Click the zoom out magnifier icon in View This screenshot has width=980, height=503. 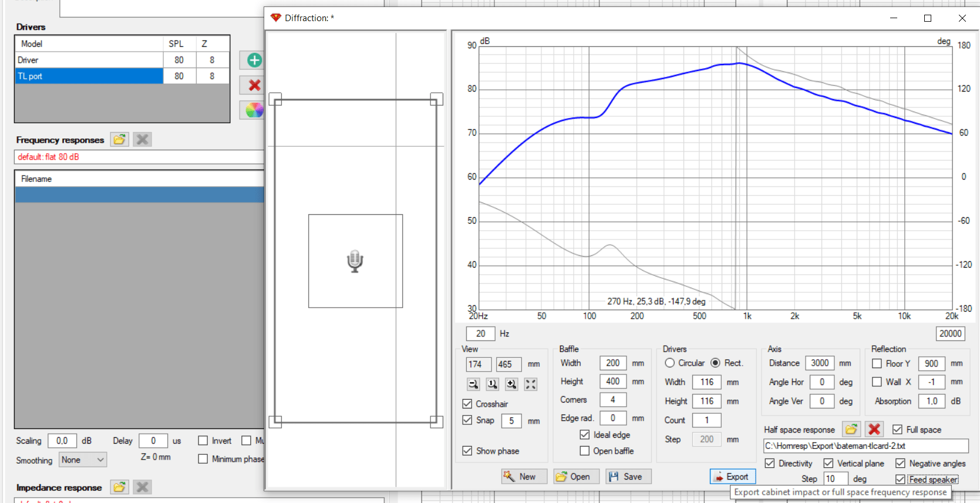pyautogui.click(x=473, y=384)
